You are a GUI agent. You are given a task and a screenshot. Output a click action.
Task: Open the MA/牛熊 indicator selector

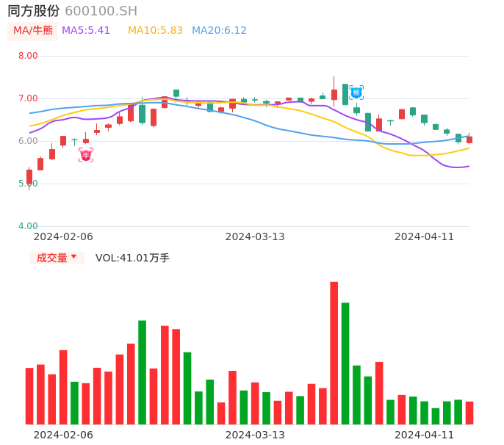click(33, 31)
